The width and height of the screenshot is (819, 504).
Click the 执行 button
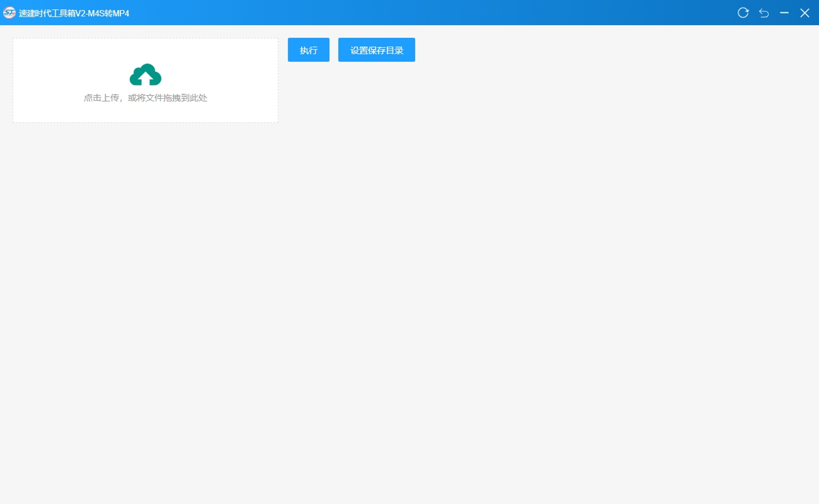(x=308, y=50)
